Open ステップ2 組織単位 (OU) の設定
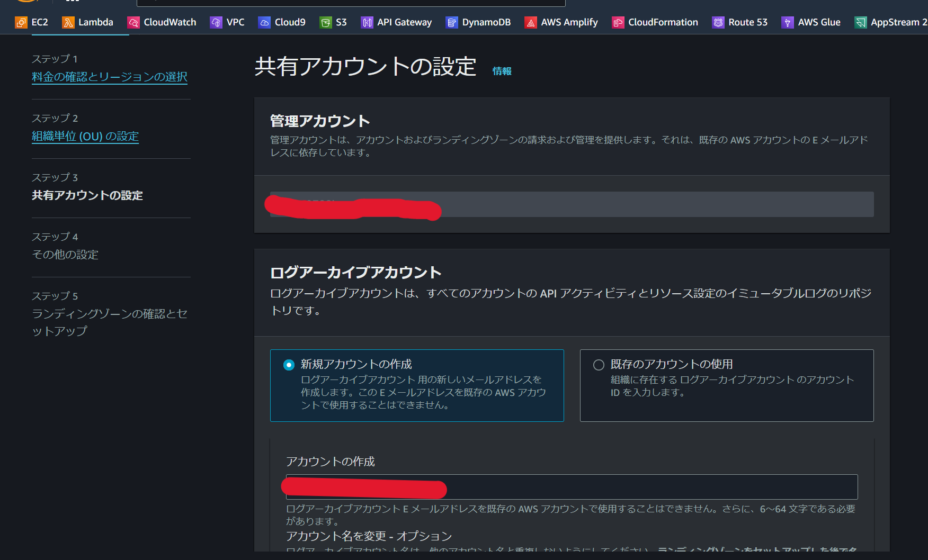 (85, 136)
